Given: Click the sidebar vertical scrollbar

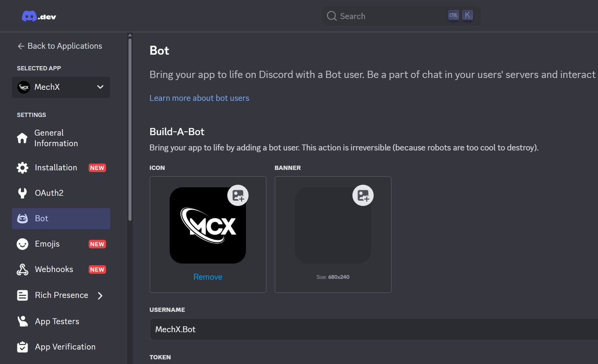Looking at the screenshot, I should pos(130,127).
